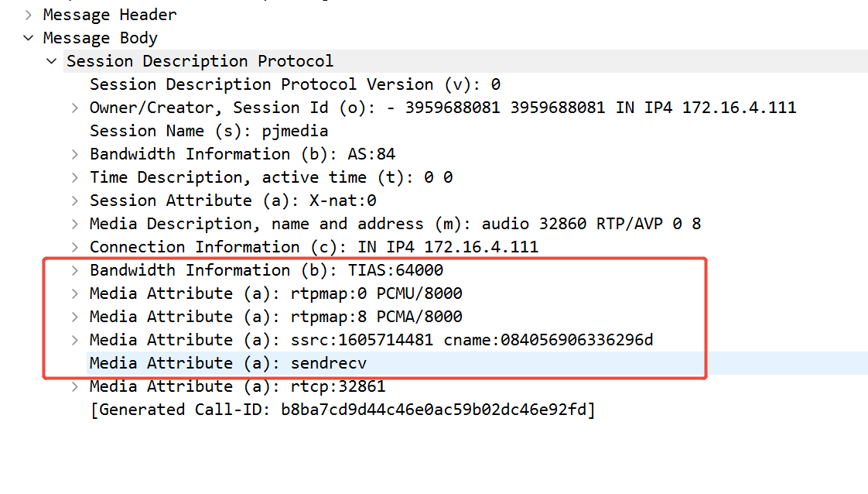Expand rtpmap:8 PCMA/8000 attribute
The image size is (868, 494).
(x=75, y=317)
